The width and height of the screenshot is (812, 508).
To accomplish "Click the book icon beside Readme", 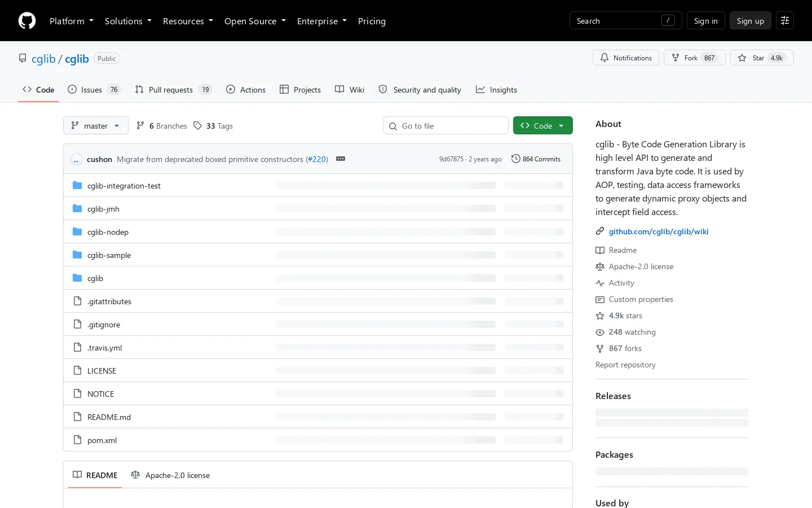I will tap(600, 250).
